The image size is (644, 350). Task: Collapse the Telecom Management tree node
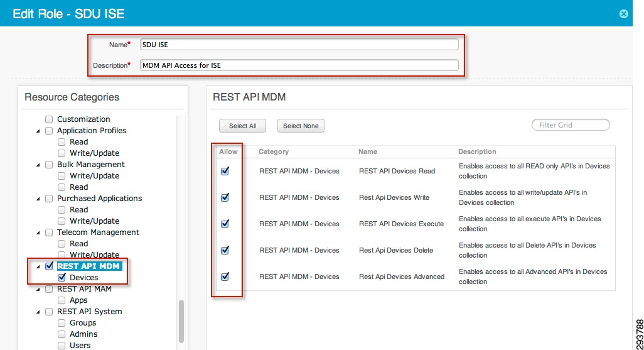[x=38, y=232]
